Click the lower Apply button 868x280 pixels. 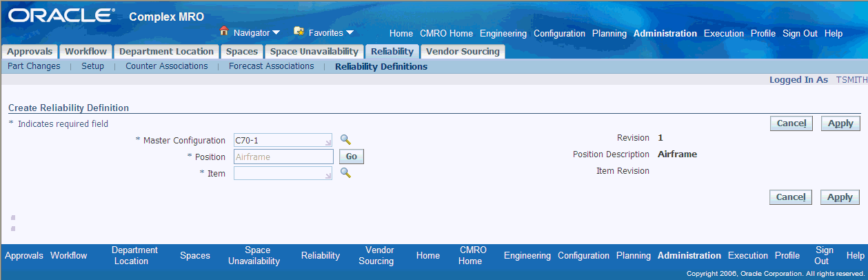[x=840, y=197]
